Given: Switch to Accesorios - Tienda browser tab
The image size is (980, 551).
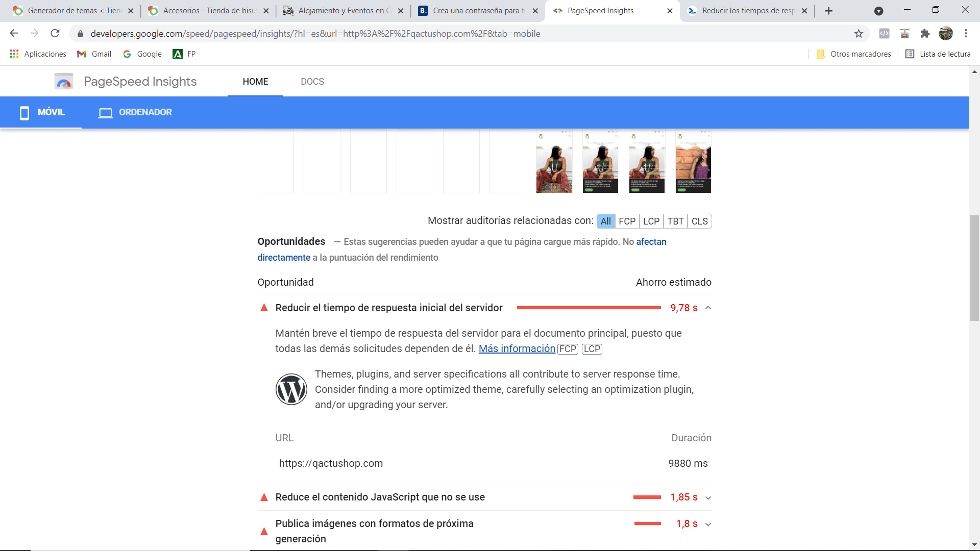Looking at the screenshot, I should [208, 11].
